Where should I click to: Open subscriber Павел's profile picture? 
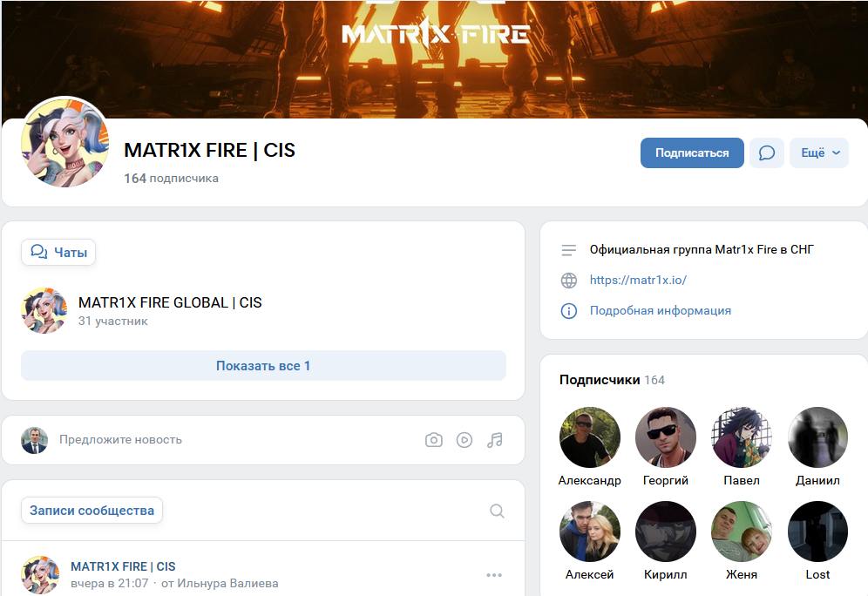click(742, 437)
